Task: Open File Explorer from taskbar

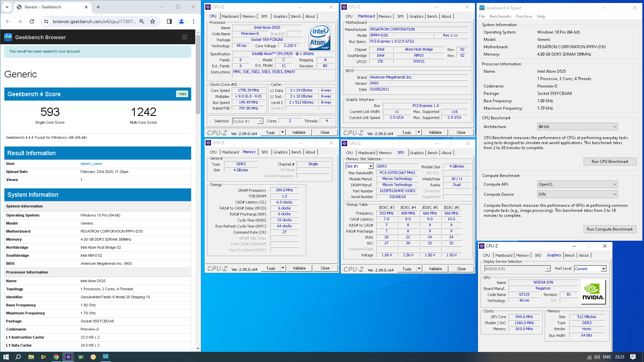Action: tap(31, 357)
